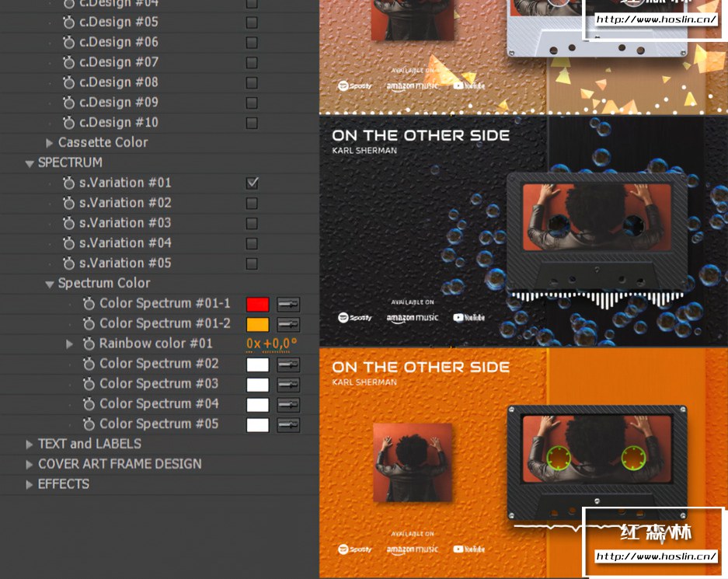This screenshot has width=728, height=579.
Task: Expand the Rainbow color #01 property
Action: coord(69,344)
